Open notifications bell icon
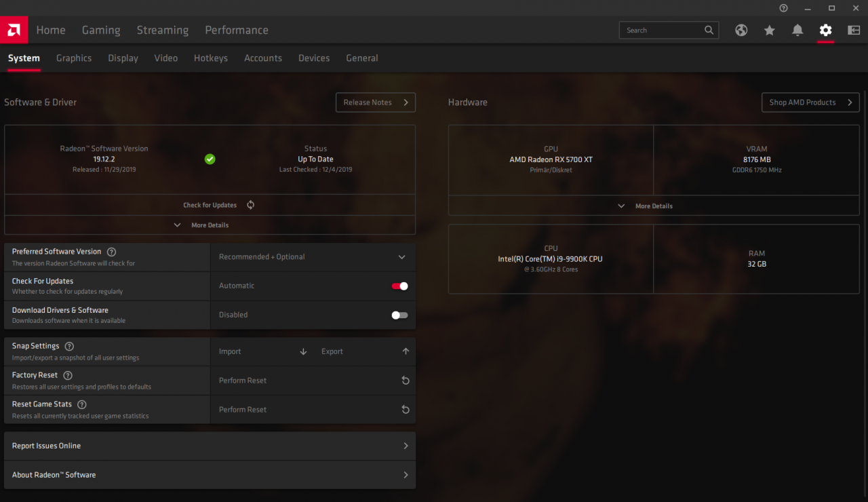The image size is (868, 502). click(x=797, y=30)
